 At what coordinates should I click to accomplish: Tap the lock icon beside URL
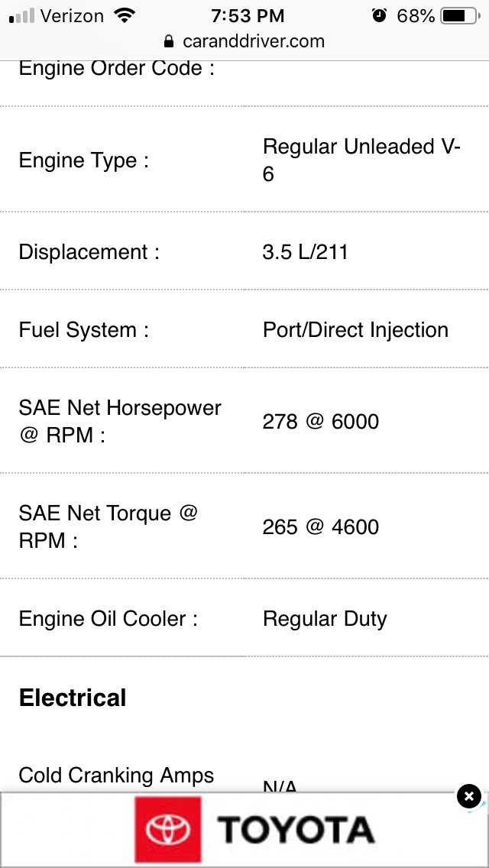tap(170, 41)
